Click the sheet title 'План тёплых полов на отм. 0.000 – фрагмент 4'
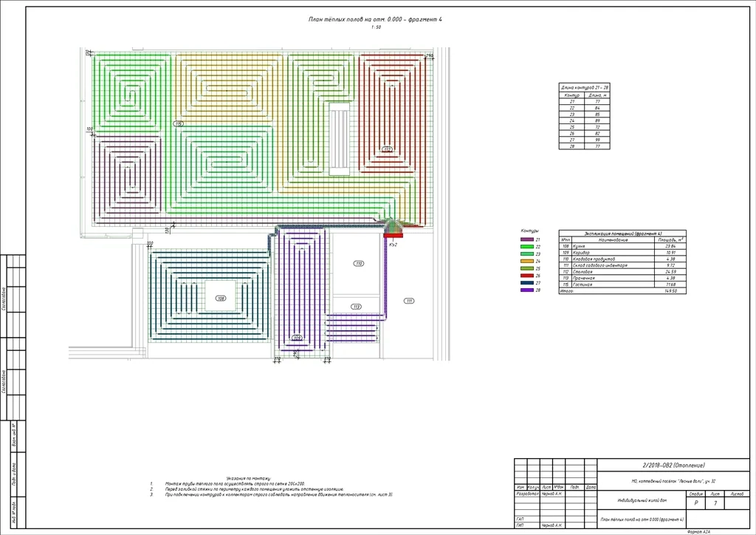Screen dimensions: 756x535 point(375,19)
